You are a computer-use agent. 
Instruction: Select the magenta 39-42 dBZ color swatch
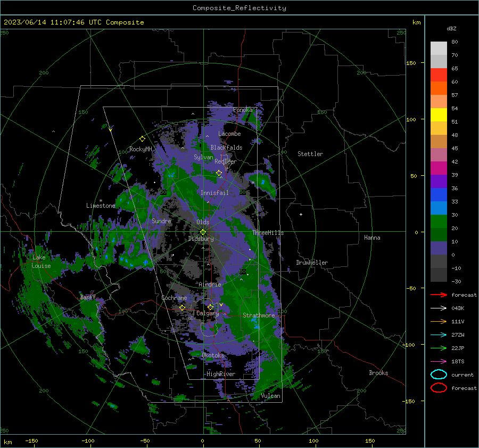(x=439, y=168)
